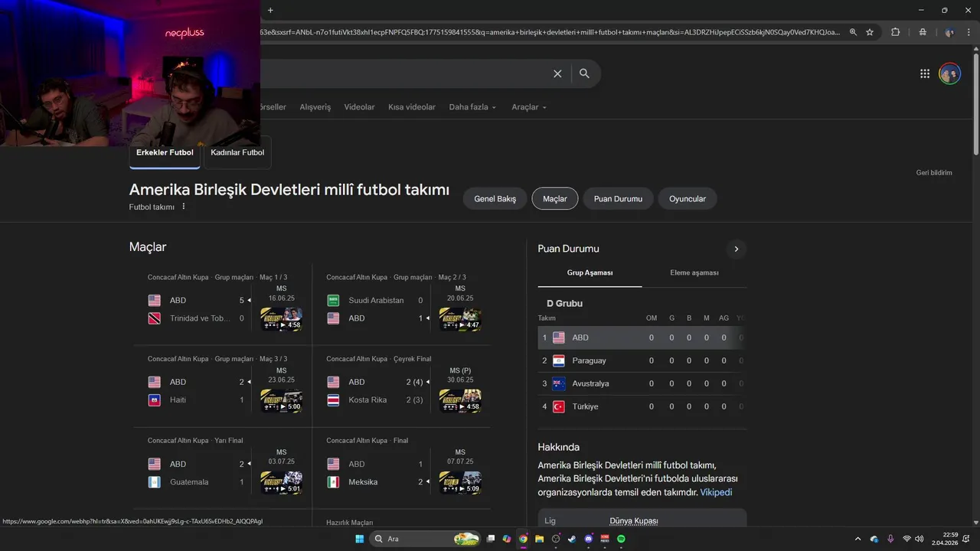Image resolution: width=980 pixels, height=551 pixels.
Task: Switch to Kadınlar Futbol tab
Action: point(237,152)
